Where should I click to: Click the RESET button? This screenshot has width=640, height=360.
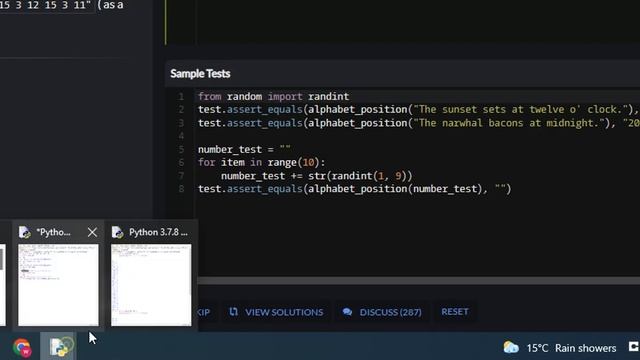click(455, 312)
